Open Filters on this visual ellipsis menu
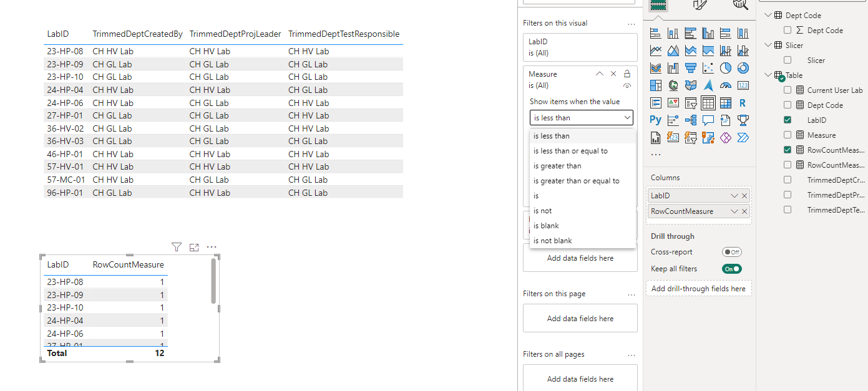Image resolution: width=868 pixels, height=391 pixels. click(x=631, y=23)
